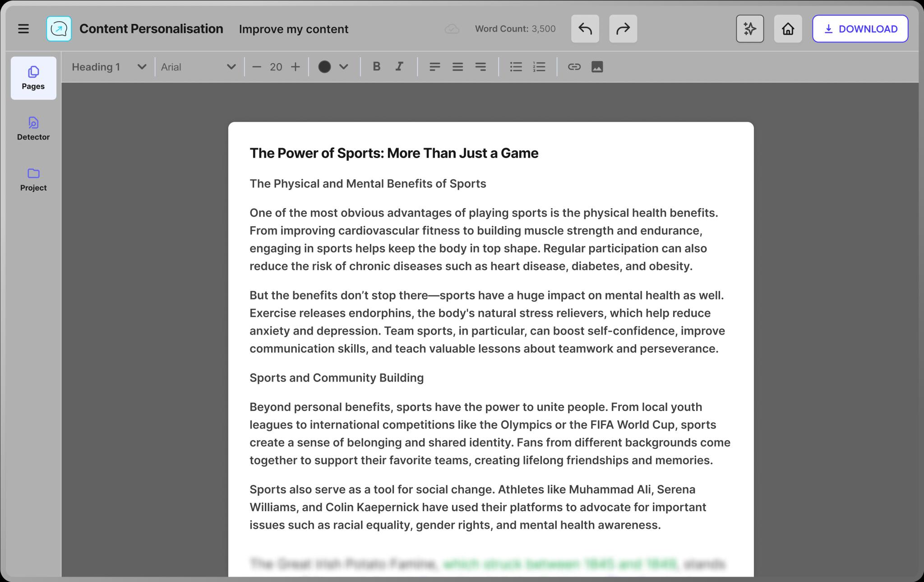
Task: Increase font size with plus button
Action: tap(296, 67)
